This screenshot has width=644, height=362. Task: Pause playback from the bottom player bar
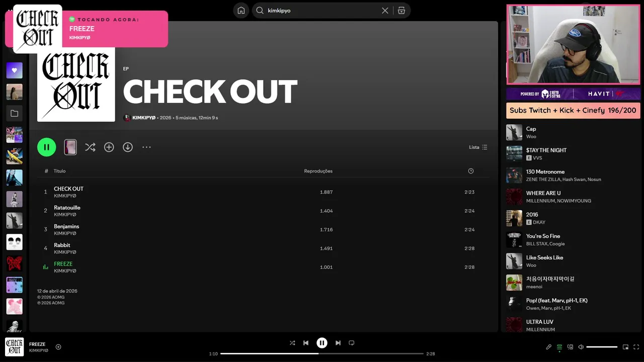[x=322, y=343]
